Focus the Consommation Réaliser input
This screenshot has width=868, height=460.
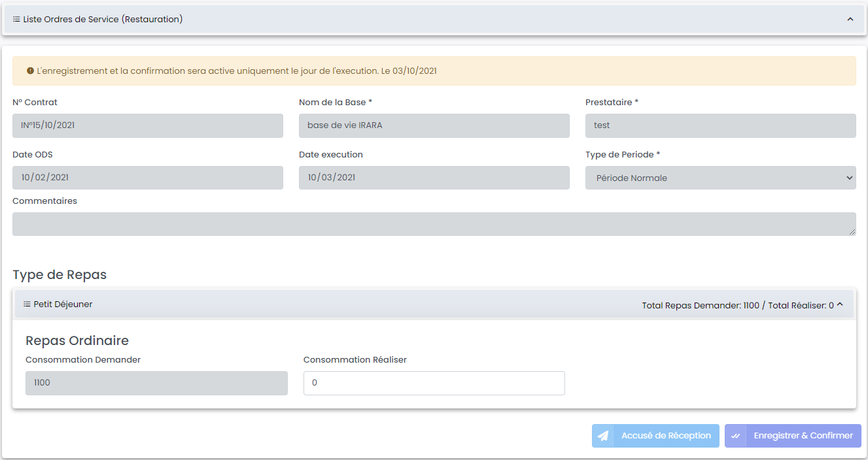(434, 383)
